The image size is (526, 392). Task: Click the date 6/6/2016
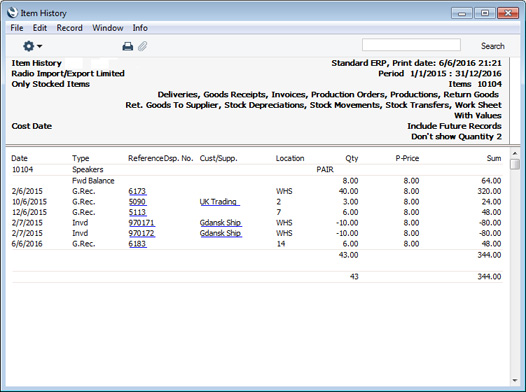point(27,244)
